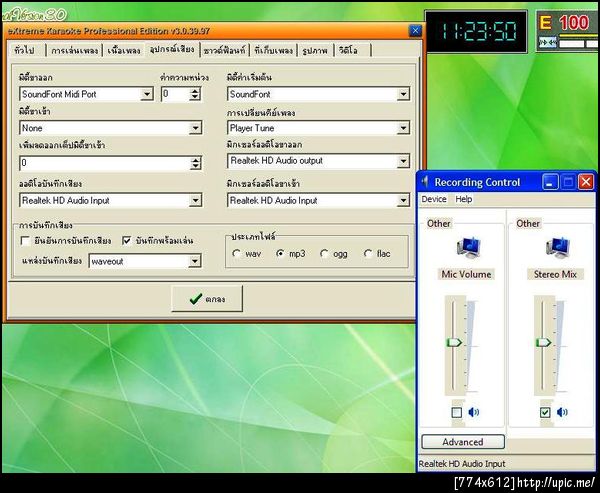Screen dimensions: 600x493
Task: Close the Recording Control window
Action: click(x=585, y=182)
